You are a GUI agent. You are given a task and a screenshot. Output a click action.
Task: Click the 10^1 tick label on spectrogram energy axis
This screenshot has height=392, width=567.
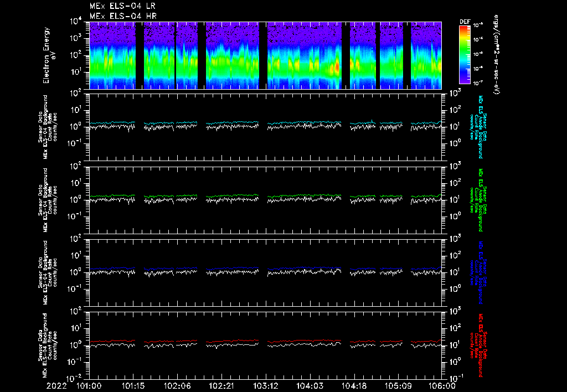coord(76,72)
